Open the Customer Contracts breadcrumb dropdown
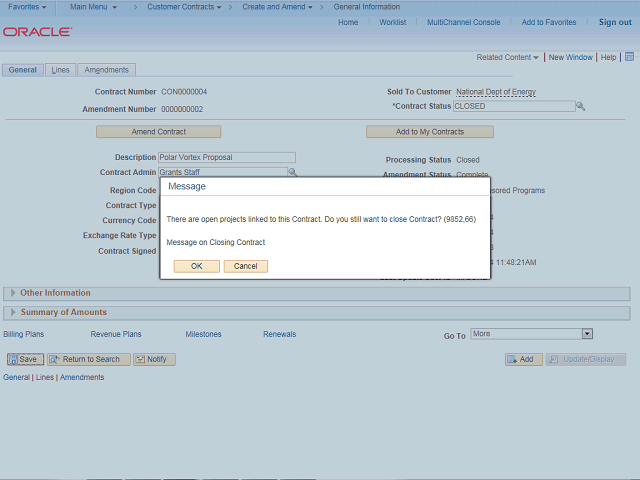This screenshot has width=640, height=480. (184, 7)
